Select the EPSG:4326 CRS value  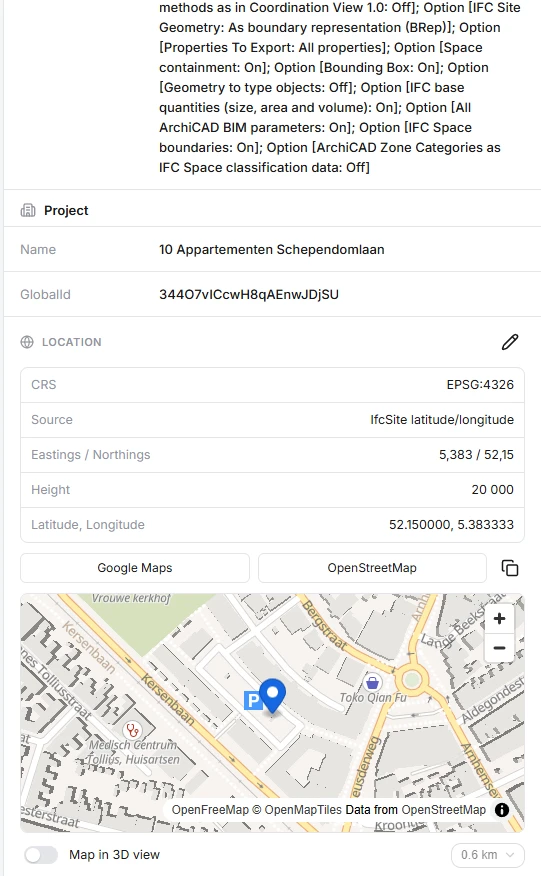click(480, 384)
